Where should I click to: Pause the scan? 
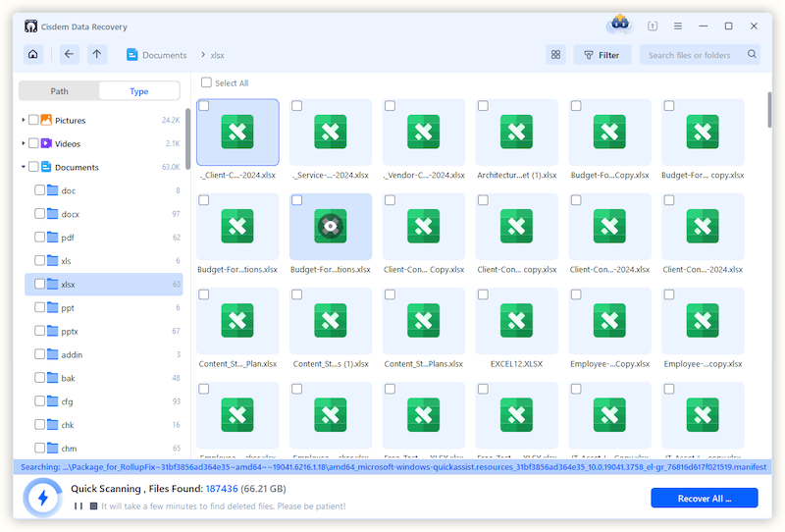click(78, 505)
